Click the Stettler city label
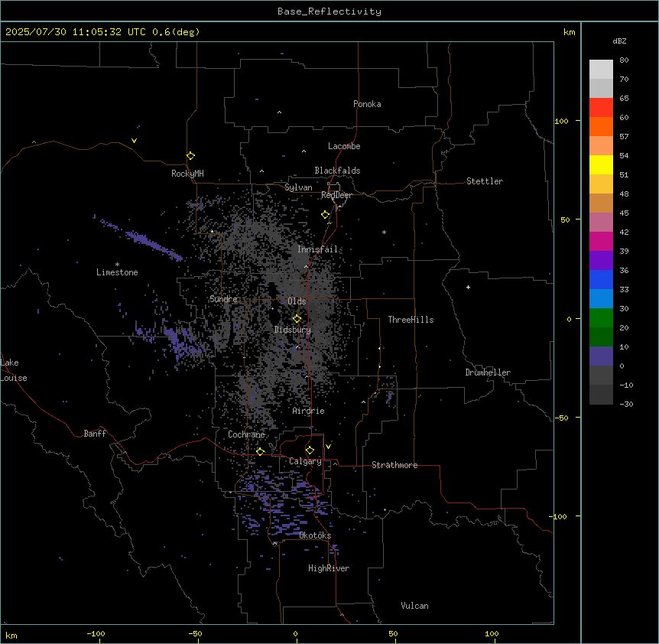 [x=485, y=181]
